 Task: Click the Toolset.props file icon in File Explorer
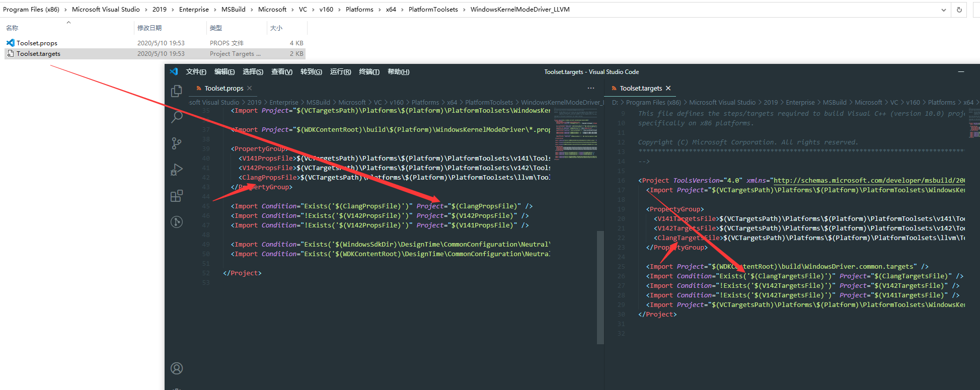[x=11, y=43]
